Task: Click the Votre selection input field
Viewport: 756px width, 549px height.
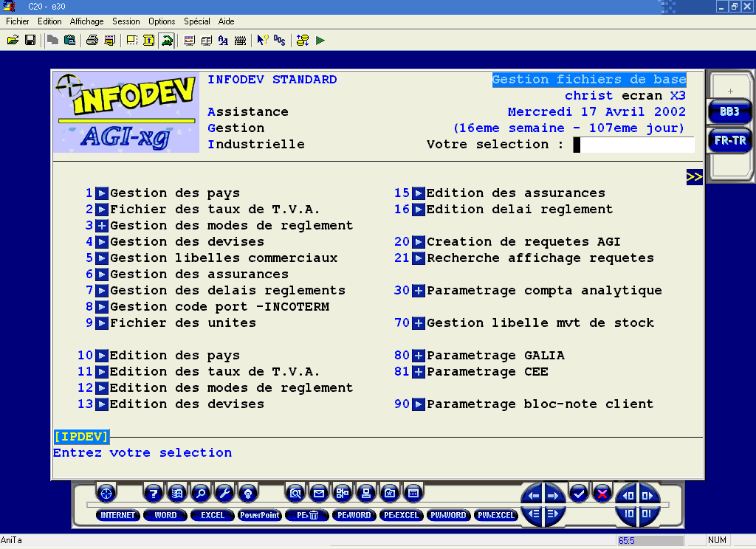Action: pyautogui.click(x=633, y=145)
